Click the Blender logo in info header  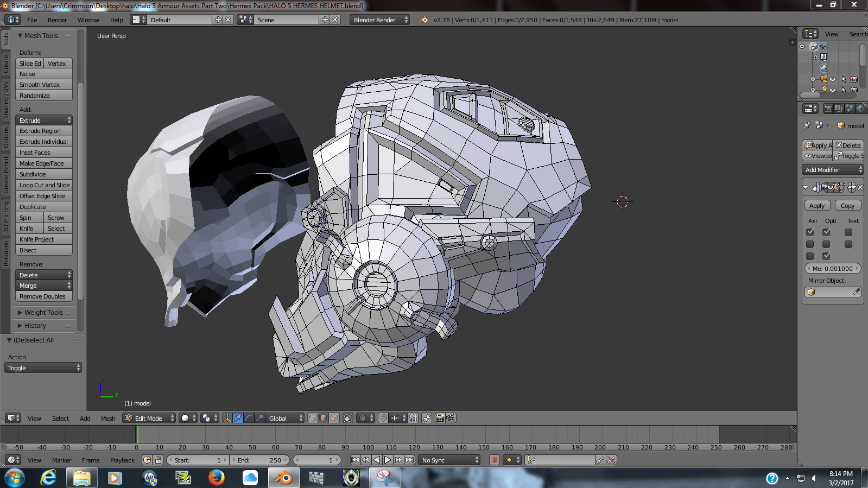click(423, 20)
